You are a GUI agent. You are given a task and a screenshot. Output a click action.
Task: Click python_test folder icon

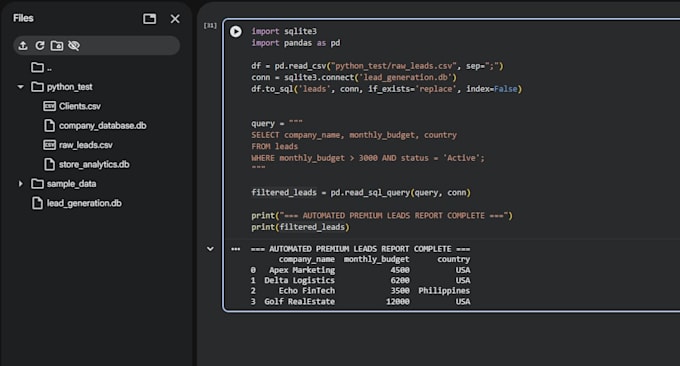pos(37,87)
